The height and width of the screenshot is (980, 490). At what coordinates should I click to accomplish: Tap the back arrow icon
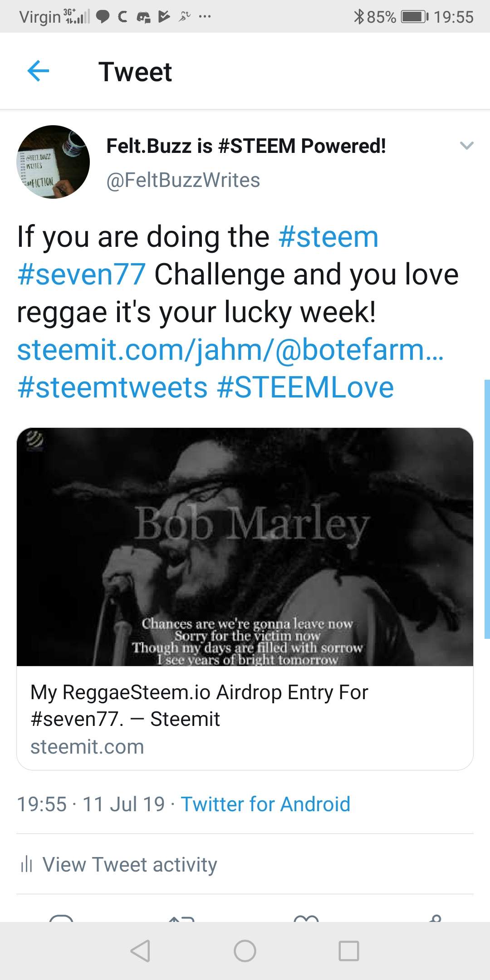coord(38,71)
